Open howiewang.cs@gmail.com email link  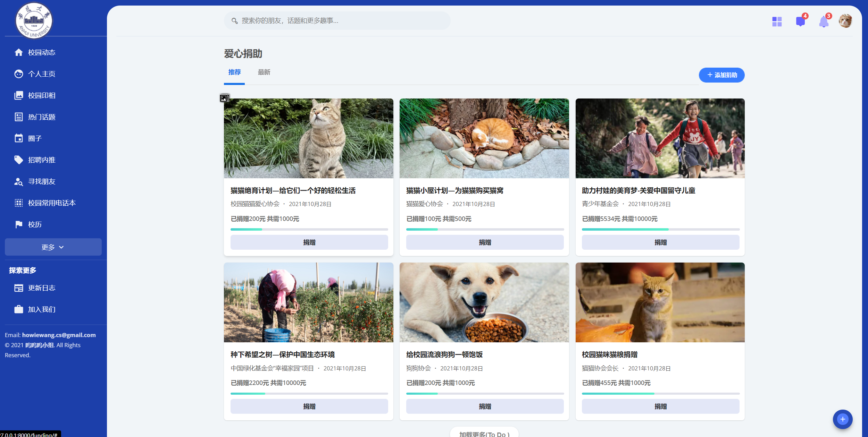click(59, 335)
